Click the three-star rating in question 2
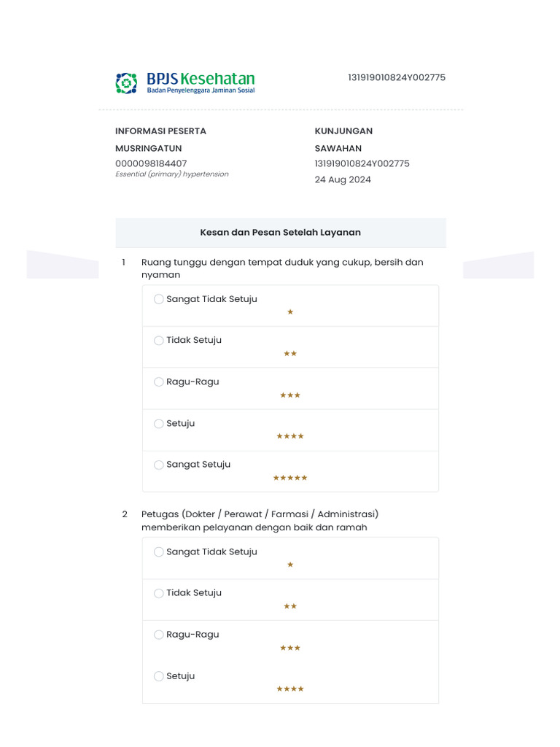Image resolution: width=560 pixels, height=747 pixels. [290, 648]
